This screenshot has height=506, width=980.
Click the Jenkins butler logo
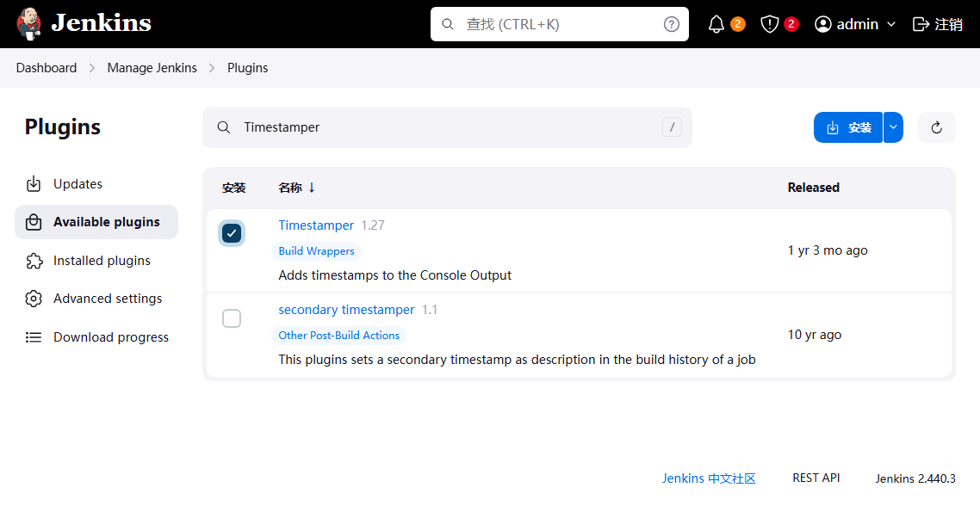pyautogui.click(x=28, y=24)
